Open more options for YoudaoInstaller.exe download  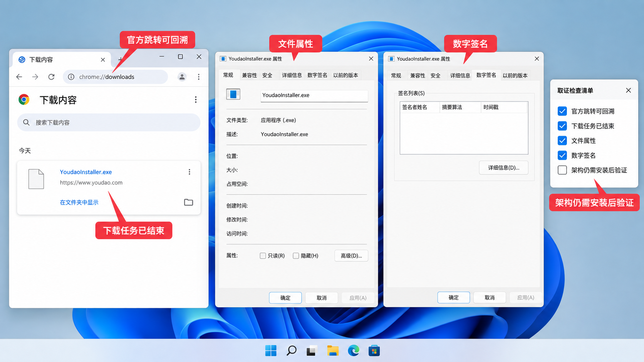coord(190,172)
